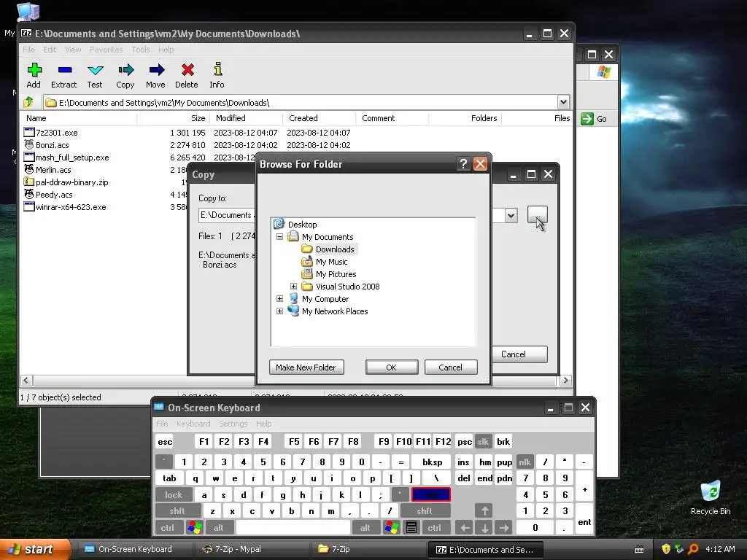Select the mash_full_setup.exe file icon
This screenshot has width=747, height=560.
pyautogui.click(x=29, y=157)
